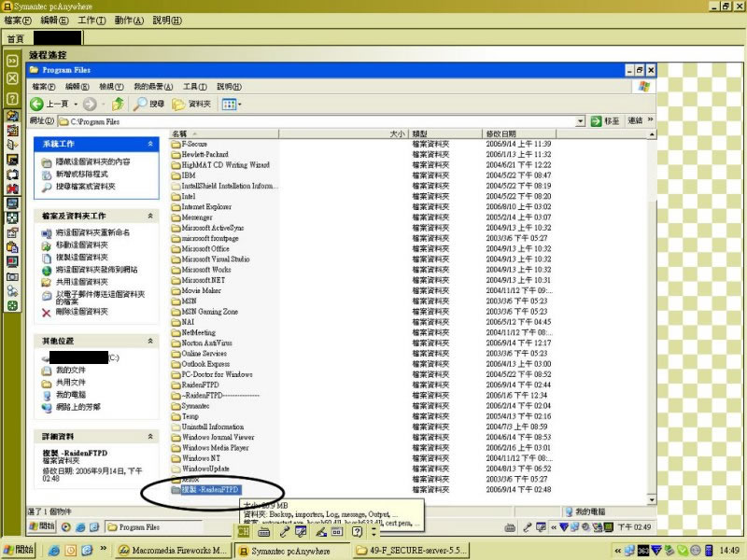
Task: Click the CH language indicator on language bar
Action: coord(244,531)
